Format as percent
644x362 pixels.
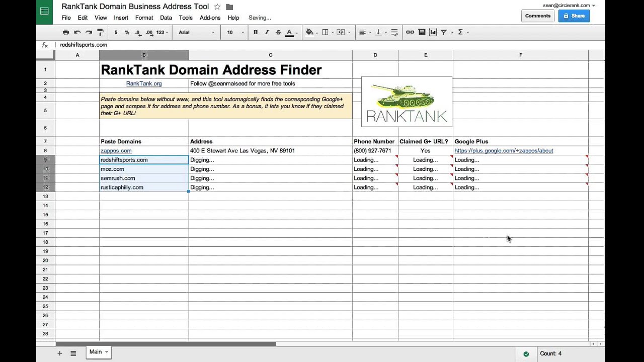(x=127, y=32)
